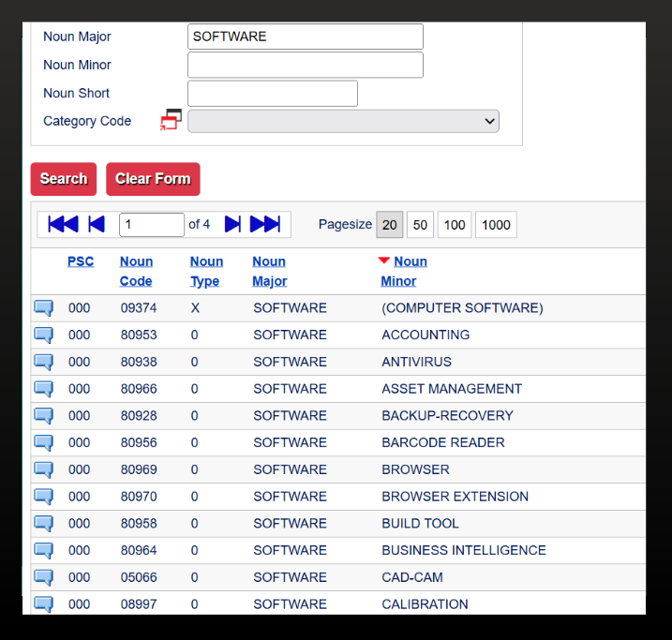Image resolution: width=672 pixels, height=640 pixels.
Task: Open details icon for BUILD TOOL row
Action: 44,524
